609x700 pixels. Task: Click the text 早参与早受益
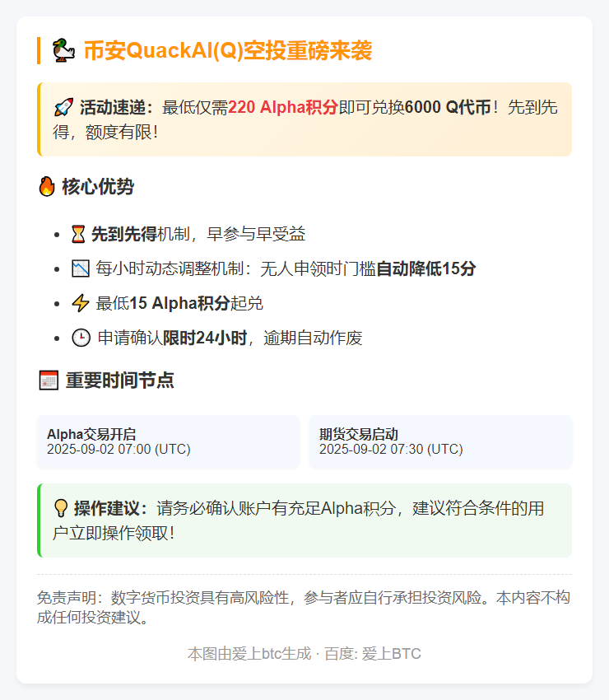tap(256, 234)
